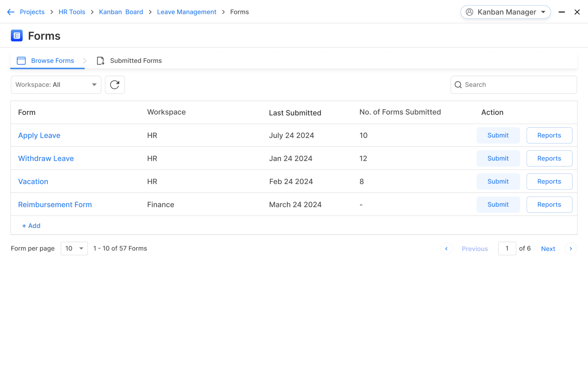
Task: Click the page number input field
Action: 507,248
